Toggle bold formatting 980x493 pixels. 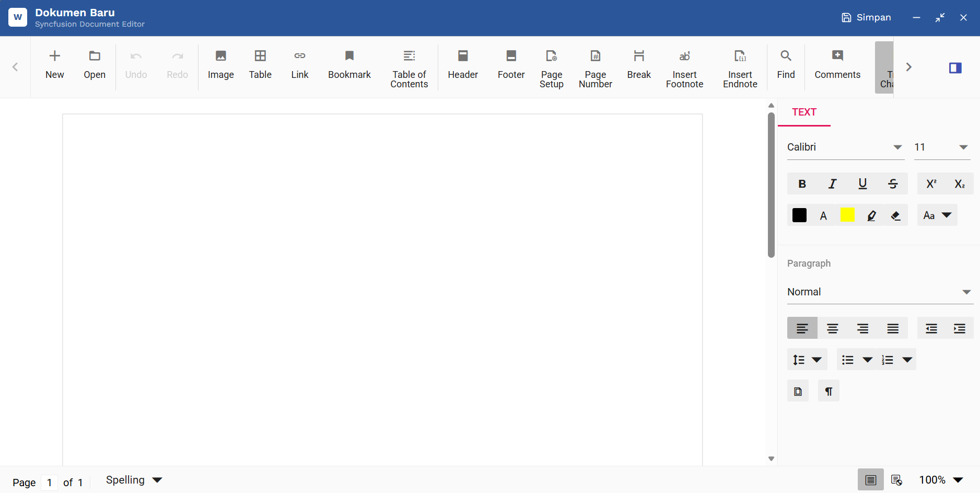pyautogui.click(x=802, y=184)
